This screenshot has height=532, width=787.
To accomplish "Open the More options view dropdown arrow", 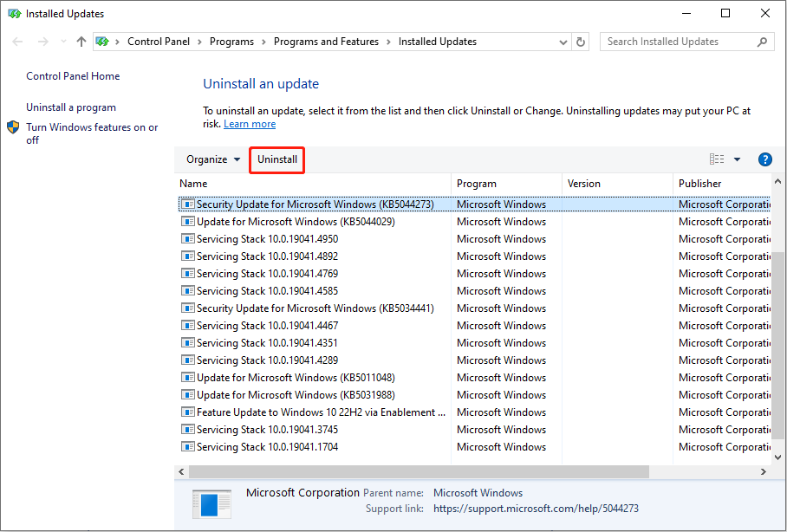I will point(737,159).
